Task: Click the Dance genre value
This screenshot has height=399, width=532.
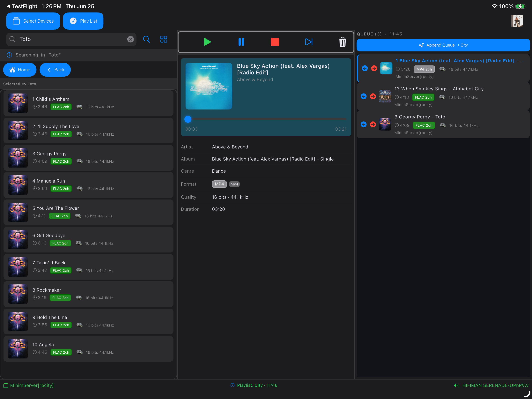Action: 219,171
